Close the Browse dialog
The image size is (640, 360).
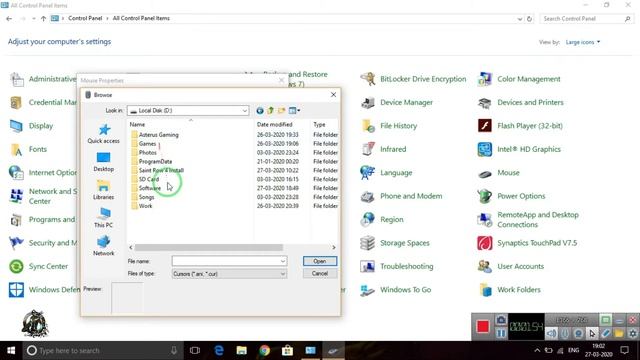point(333,95)
